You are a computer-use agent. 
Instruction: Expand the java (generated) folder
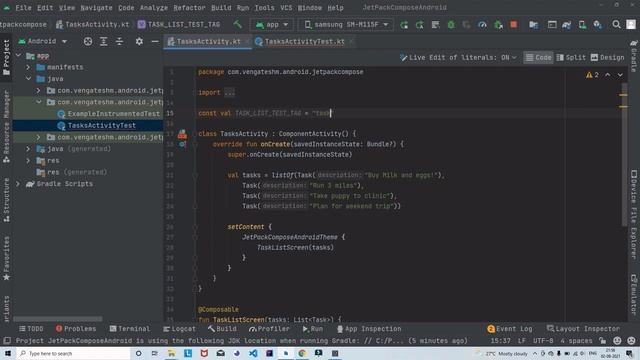pos(29,149)
